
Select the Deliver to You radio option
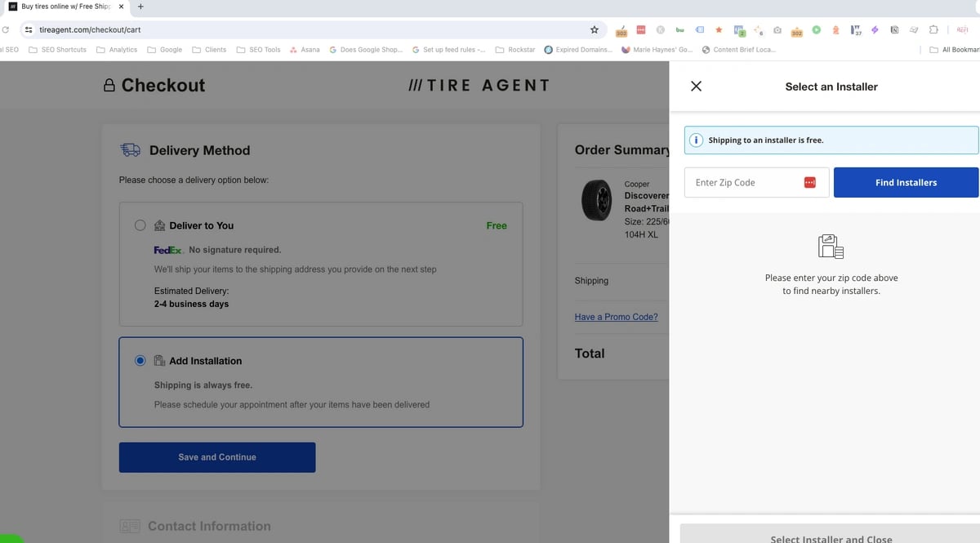(140, 225)
